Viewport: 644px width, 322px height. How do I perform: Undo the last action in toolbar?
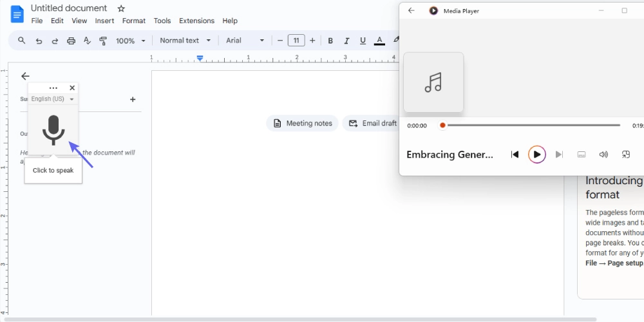[x=39, y=41]
